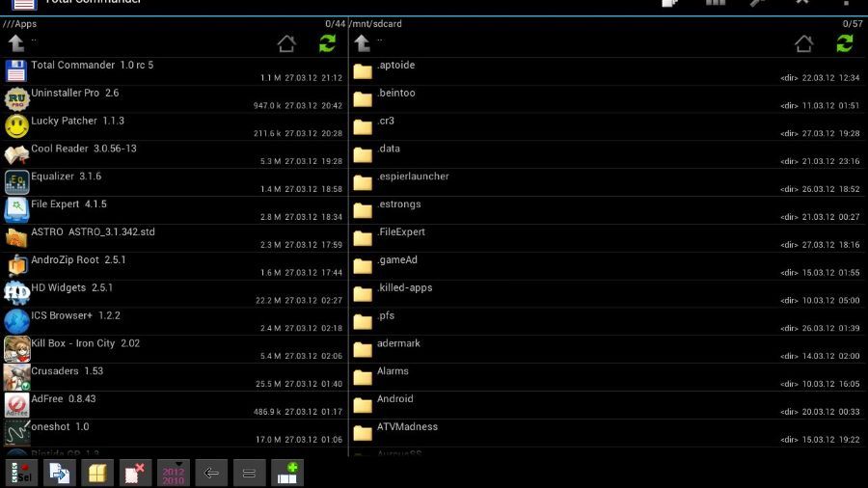Viewport: 868px width, 488px height.
Task: Tap the Pack files (ZIP) toolbar icon
Action: tap(96, 473)
